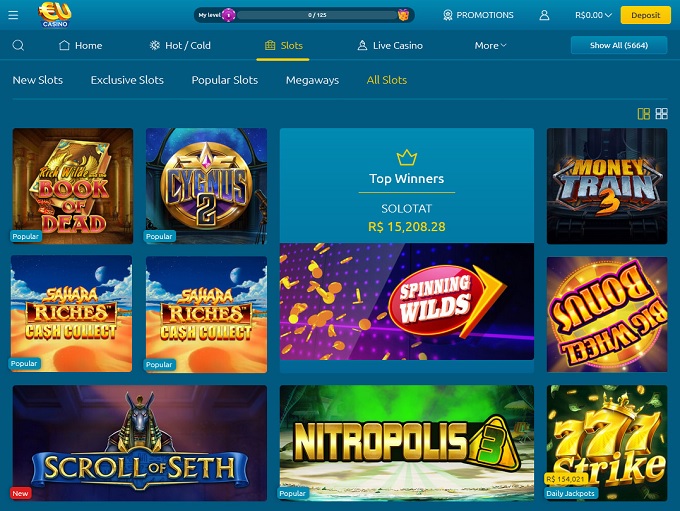
Task: Go to the Hot / Cold section
Action: (x=180, y=45)
